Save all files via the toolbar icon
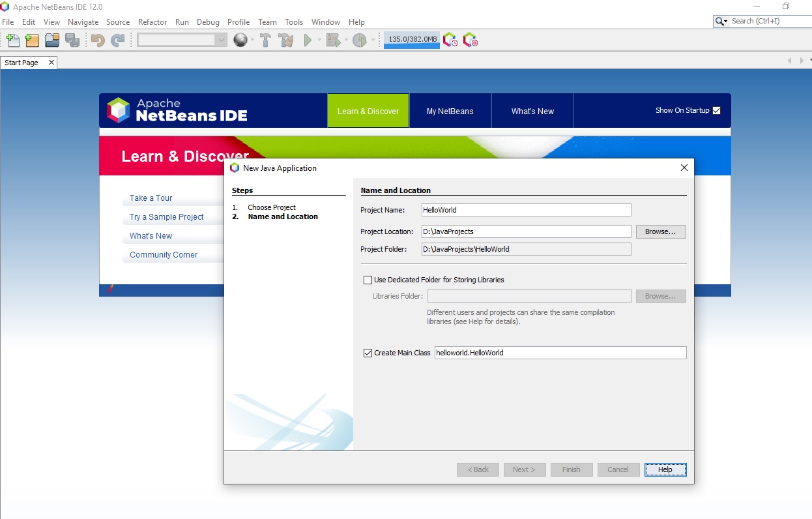Viewport: 812px width, 519px height. pos(72,40)
